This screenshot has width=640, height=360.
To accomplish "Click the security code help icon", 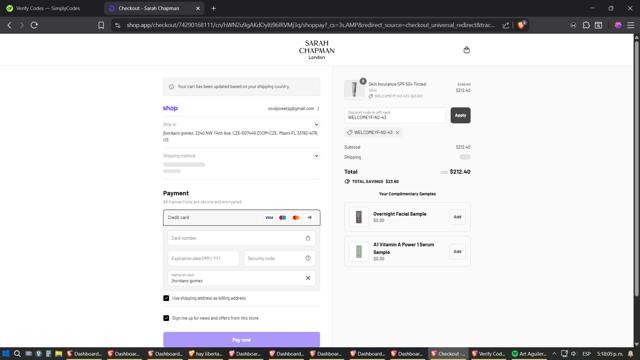I will click(x=308, y=258).
